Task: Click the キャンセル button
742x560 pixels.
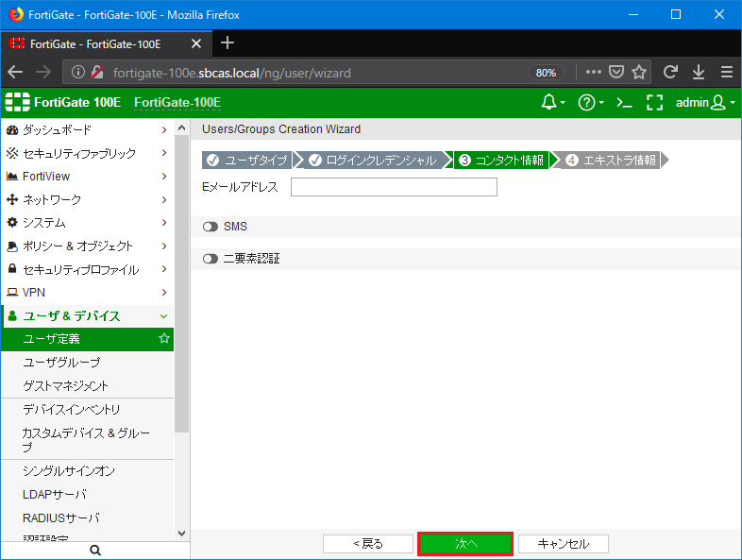Action: (564, 543)
